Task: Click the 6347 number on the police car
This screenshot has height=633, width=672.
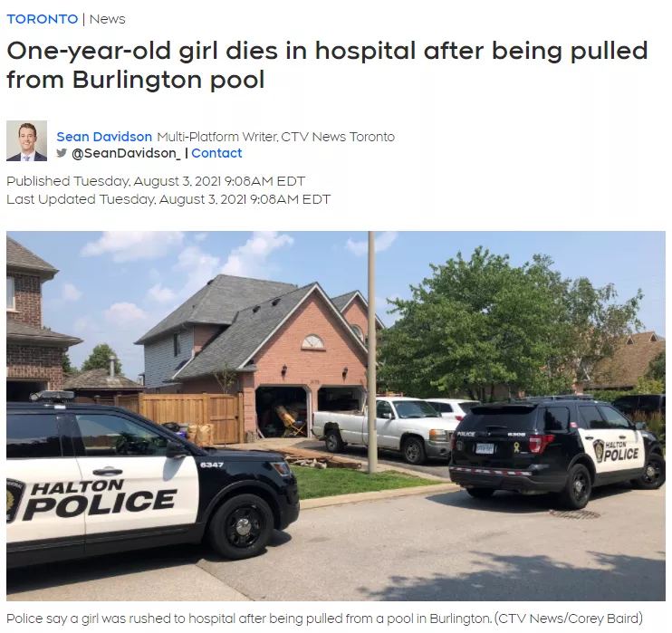Action: click(212, 465)
